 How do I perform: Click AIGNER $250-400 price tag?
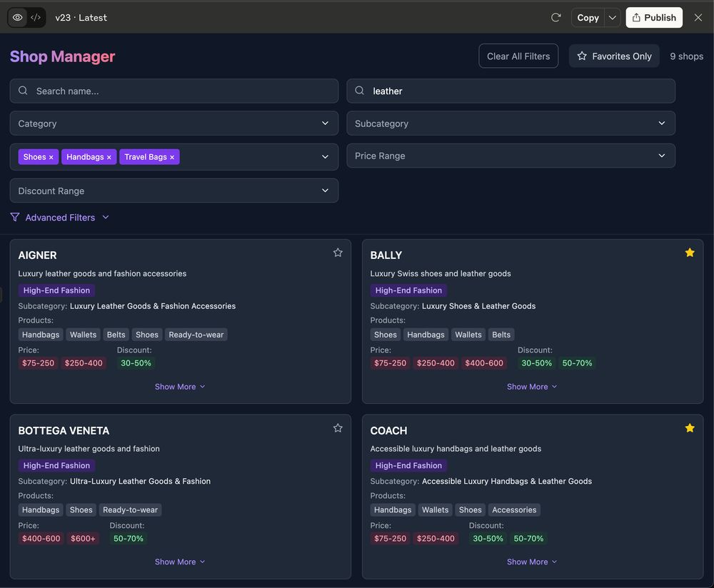pyautogui.click(x=84, y=363)
